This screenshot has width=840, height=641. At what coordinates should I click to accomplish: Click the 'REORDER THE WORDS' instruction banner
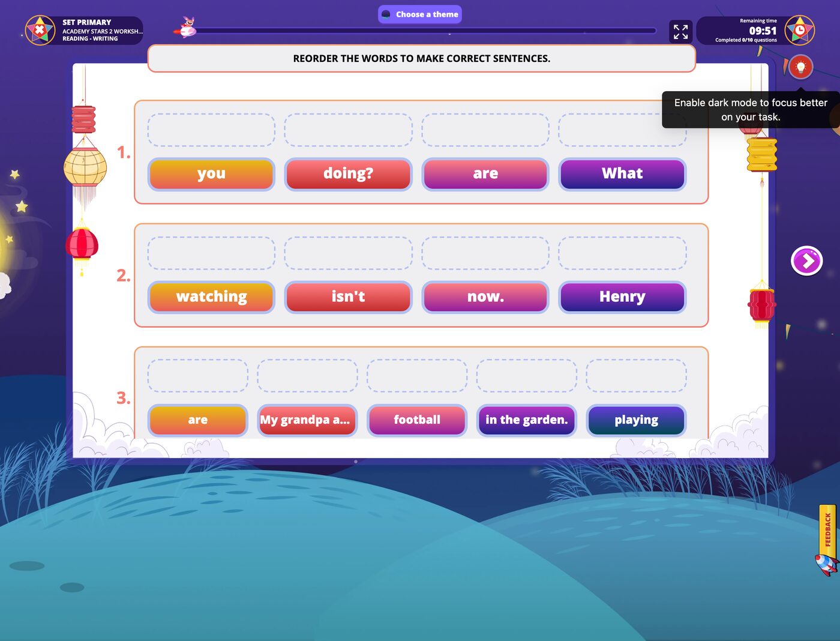(x=421, y=59)
